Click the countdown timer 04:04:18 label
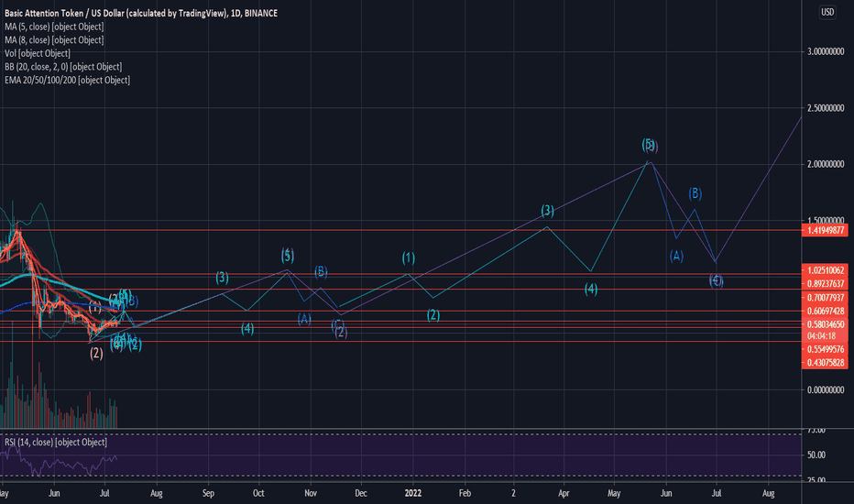 click(821, 336)
